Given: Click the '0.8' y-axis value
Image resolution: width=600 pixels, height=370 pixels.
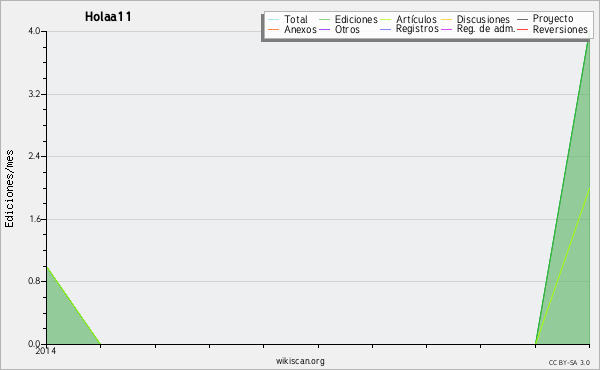Looking at the screenshot, I should pos(34,281).
